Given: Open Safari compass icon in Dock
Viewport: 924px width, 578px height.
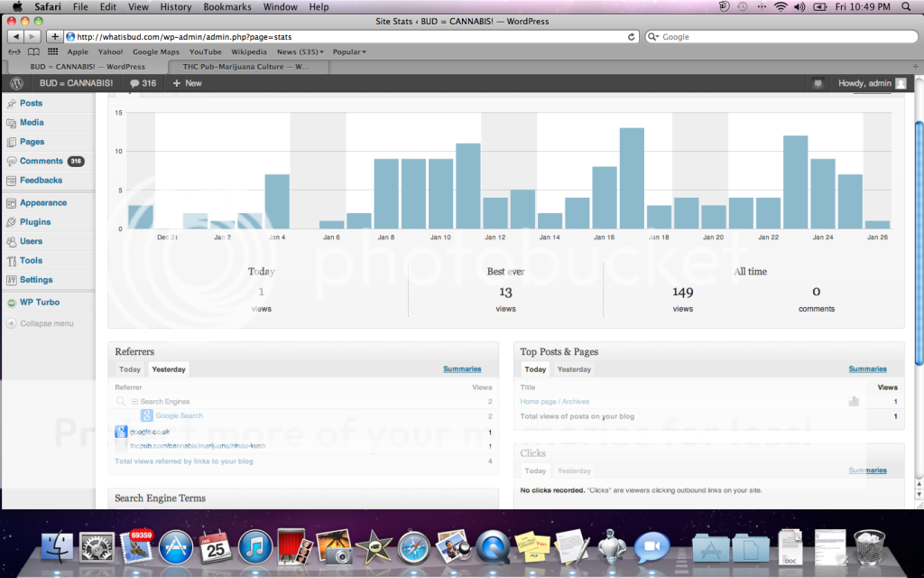Looking at the screenshot, I should pyautogui.click(x=413, y=546).
